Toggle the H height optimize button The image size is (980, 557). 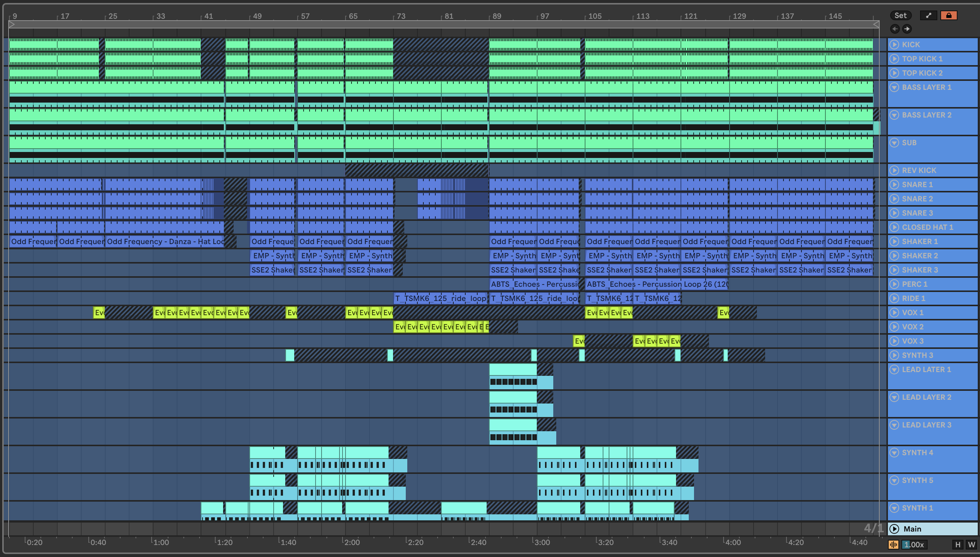coord(958,544)
